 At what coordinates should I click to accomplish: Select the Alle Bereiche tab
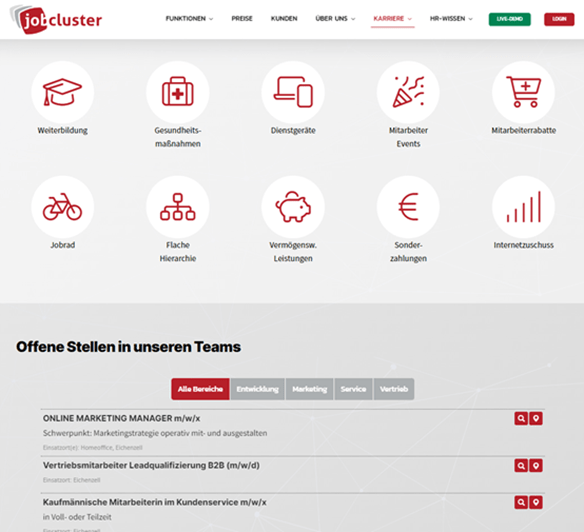tap(200, 389)
